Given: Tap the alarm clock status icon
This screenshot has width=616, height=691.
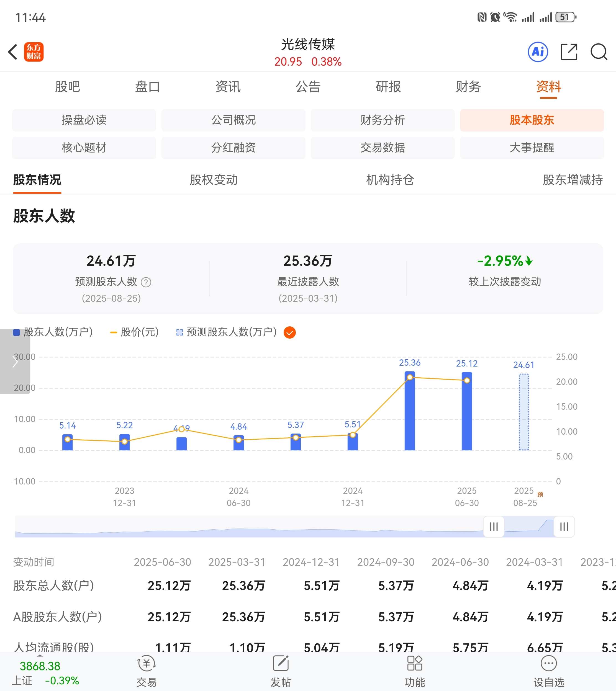Looking at the screenshot, I should coord(495,17).
